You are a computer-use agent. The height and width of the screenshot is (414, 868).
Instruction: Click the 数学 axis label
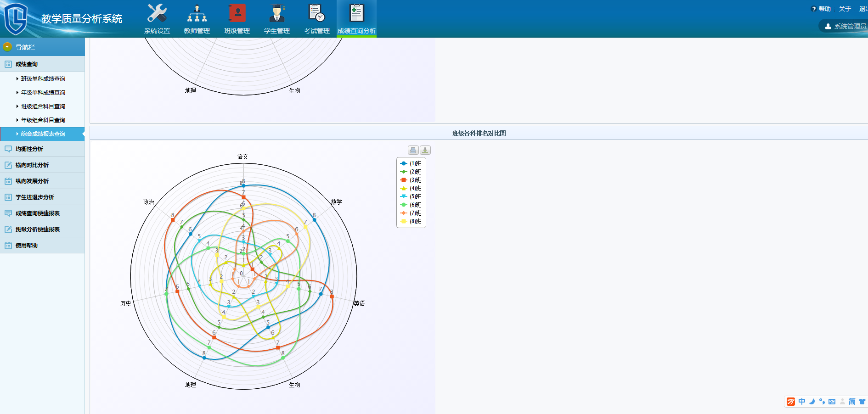[336, 202]
